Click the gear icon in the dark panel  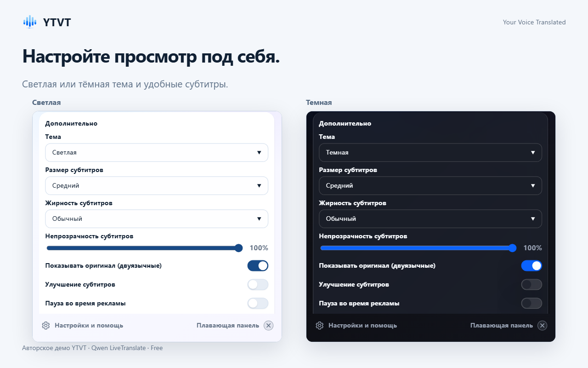tap(319, 325)
